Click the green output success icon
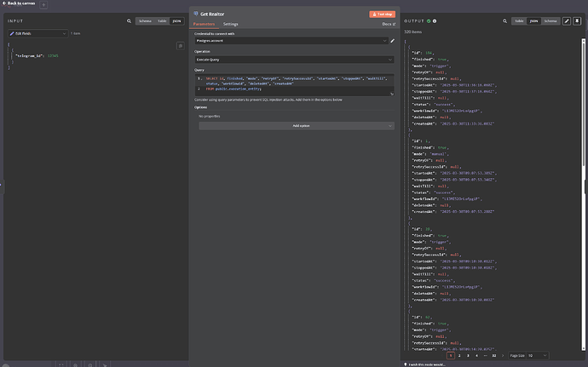This screenshot has height=367, width=588. click(429, 21)
